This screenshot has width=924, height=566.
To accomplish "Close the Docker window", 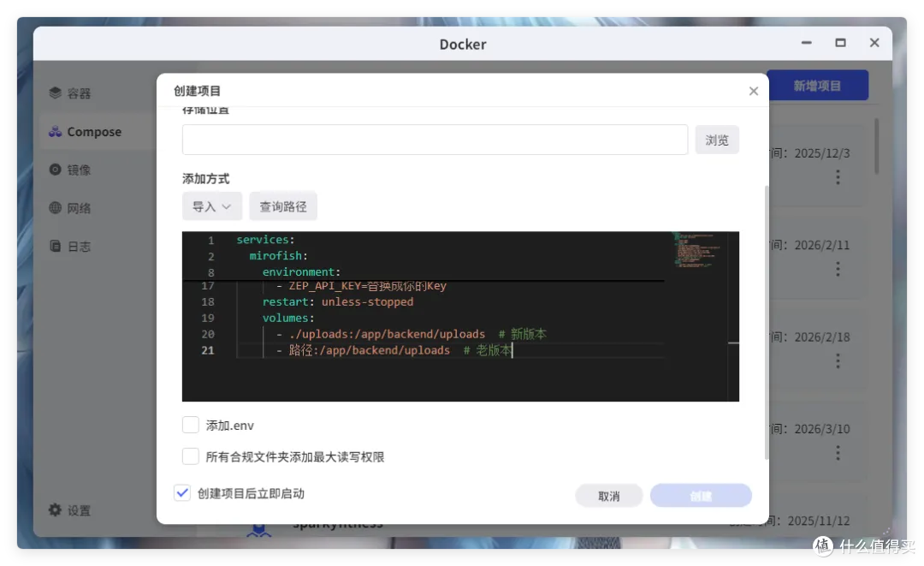I will coord(874,43).
